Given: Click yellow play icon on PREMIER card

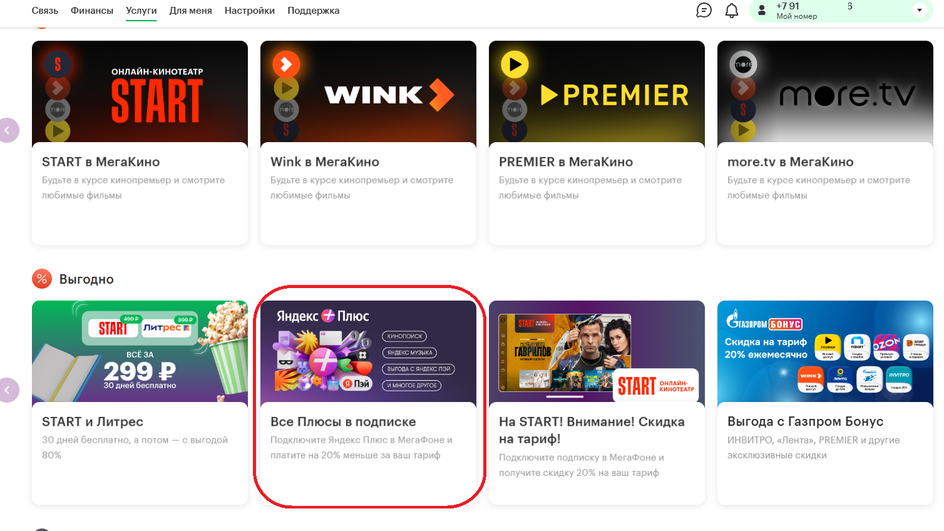Looking at the screenshot, I should pyautogui.click(x=515, y=64).
